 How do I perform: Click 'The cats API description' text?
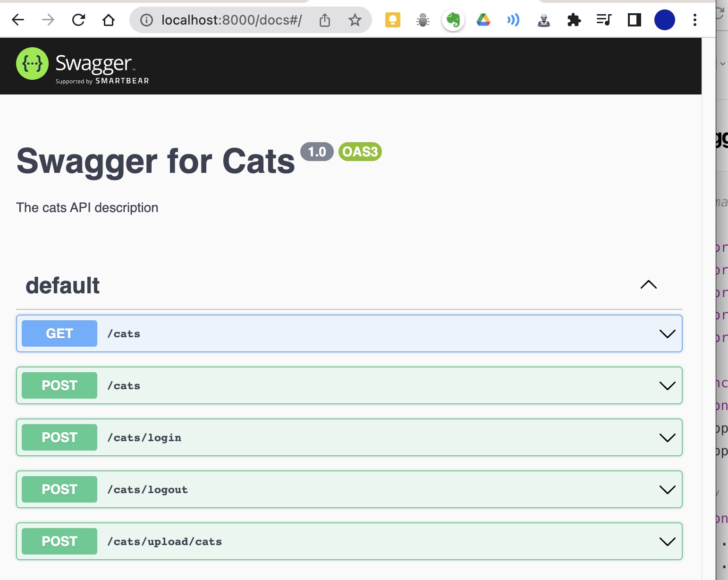87,208
